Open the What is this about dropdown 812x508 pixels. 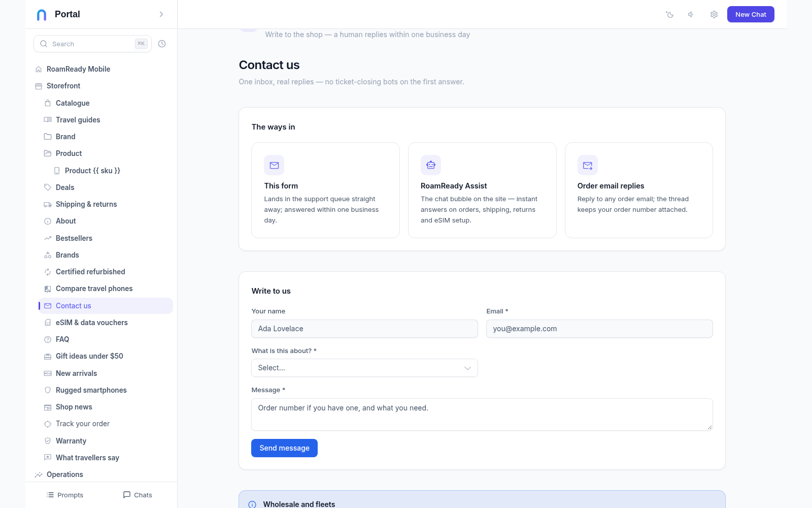coord(364,368)
